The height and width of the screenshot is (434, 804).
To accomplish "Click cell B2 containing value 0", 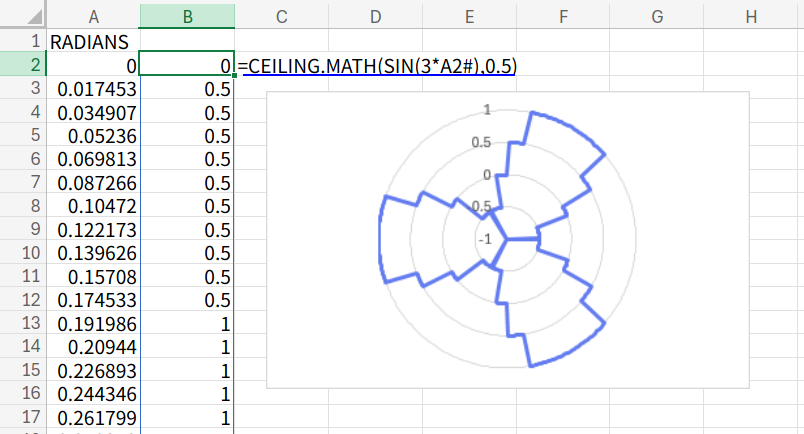I will point(187,65).
